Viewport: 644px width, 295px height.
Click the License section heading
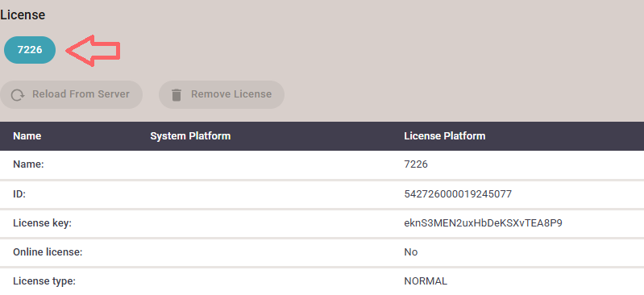click(23, 15)
